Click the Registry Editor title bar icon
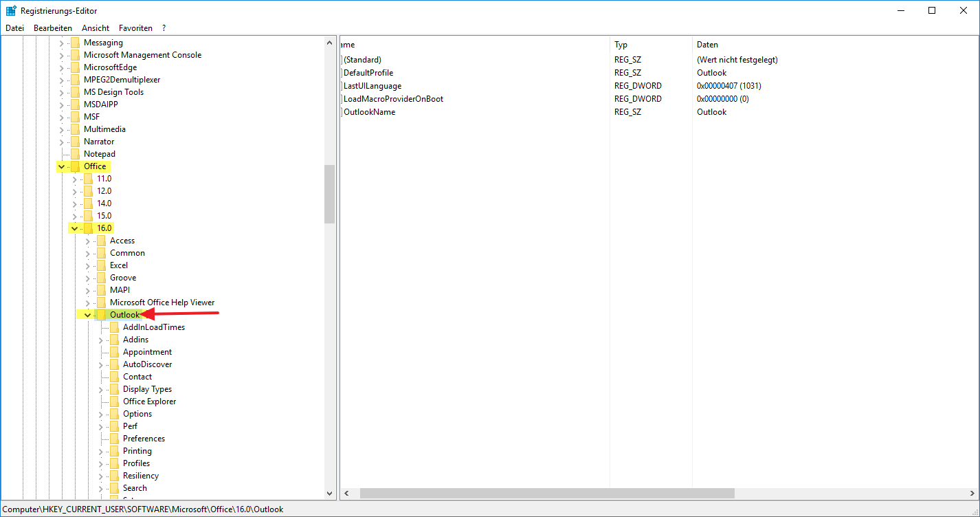The height and width of the screenshot is (517, 980). [11, 10]
